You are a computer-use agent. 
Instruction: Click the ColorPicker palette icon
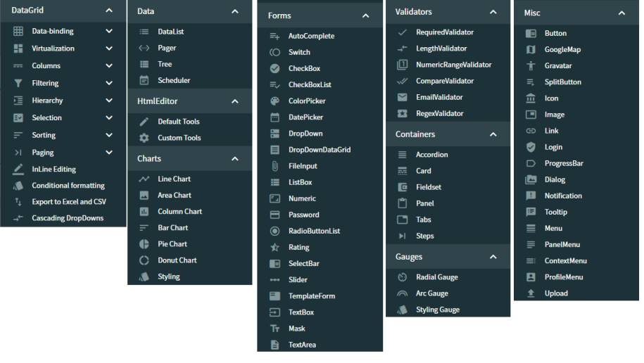(274, 101)
